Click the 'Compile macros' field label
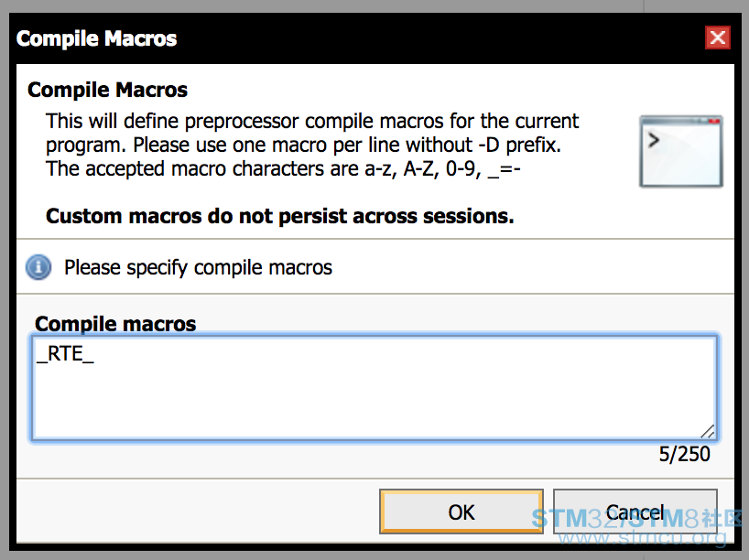This screenshot has height=560, width=749. coord(115,324)
